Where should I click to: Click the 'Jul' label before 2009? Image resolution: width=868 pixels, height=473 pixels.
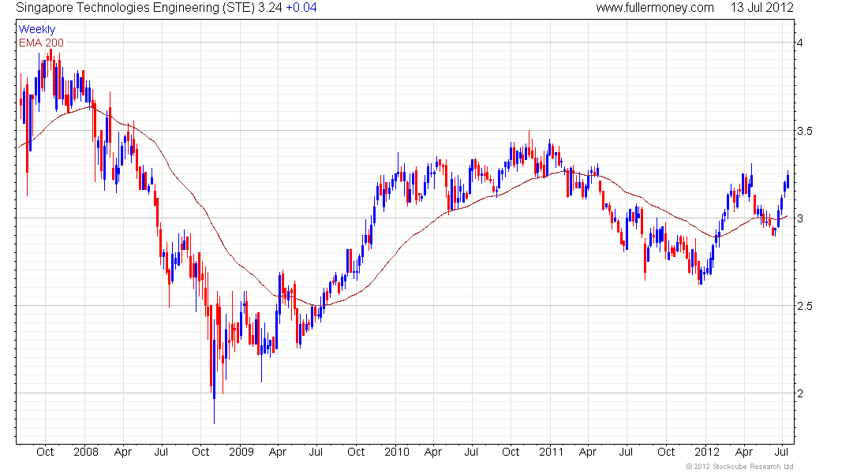[x=161, y=452]
